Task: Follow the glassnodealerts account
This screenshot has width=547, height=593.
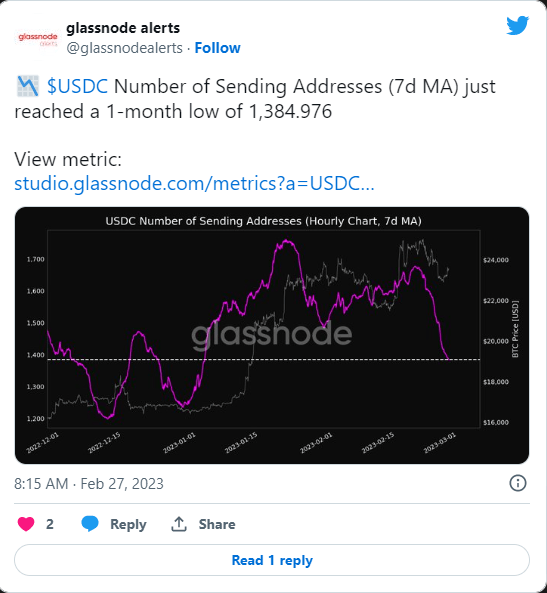Action: [218, 48]
